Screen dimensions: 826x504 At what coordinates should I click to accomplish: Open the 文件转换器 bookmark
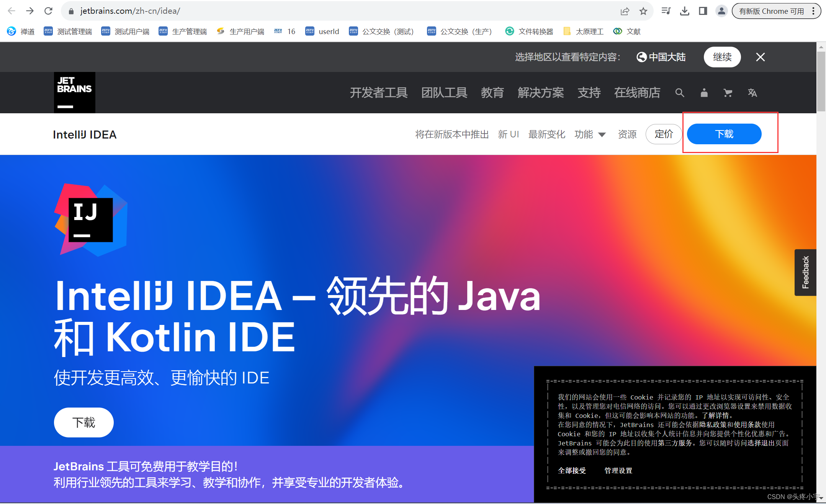pos(529,31)
